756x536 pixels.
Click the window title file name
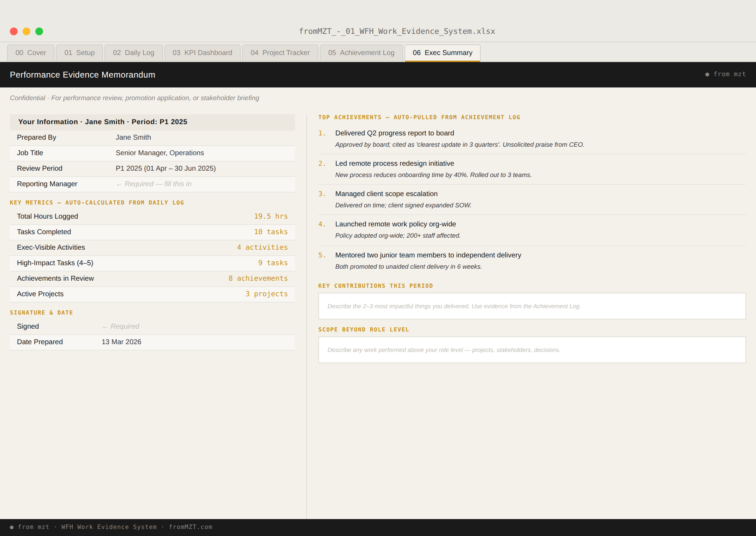click(x=397, y=31)
